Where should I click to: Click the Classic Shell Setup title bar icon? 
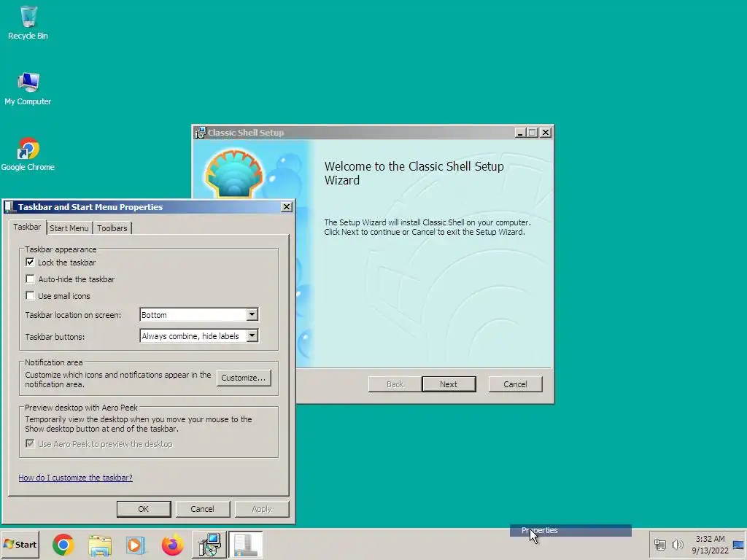pyautogui.click(x=200, y=133)
